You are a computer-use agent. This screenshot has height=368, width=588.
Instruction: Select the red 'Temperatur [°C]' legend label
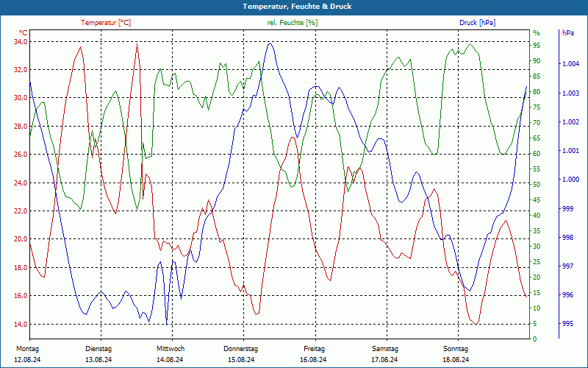(106, 23)
